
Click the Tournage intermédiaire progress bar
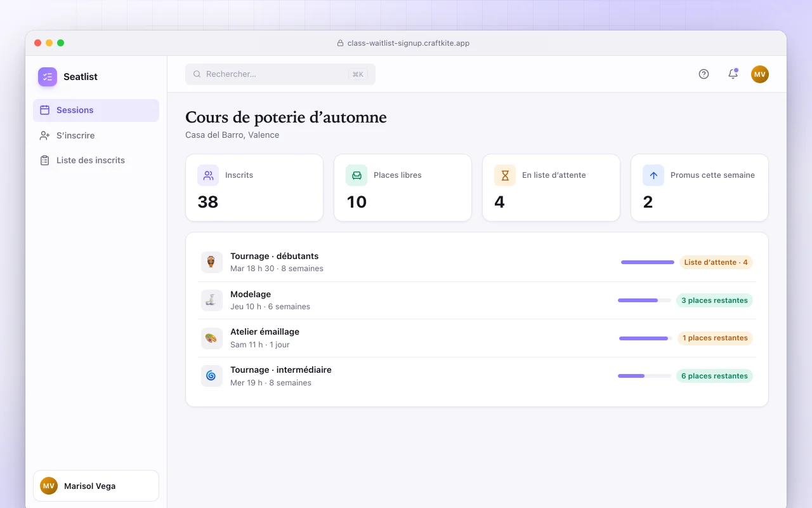click(645, 376)
